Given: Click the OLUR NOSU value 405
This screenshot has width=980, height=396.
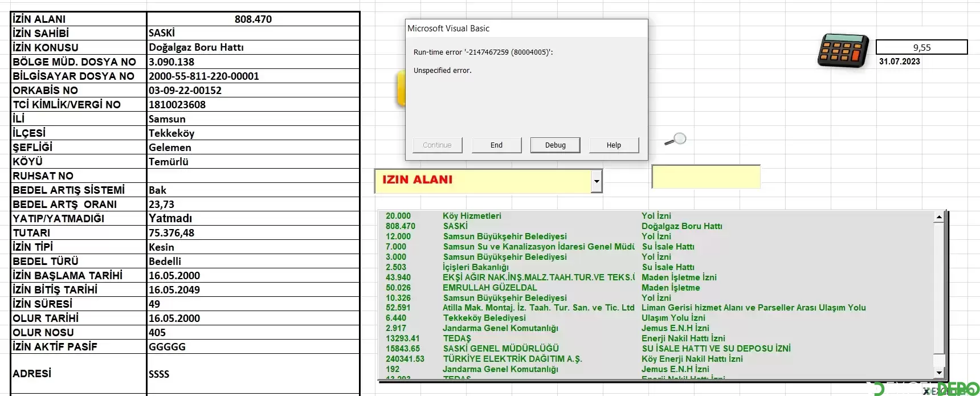Looking at the screenshot, I should coord(253,332).
